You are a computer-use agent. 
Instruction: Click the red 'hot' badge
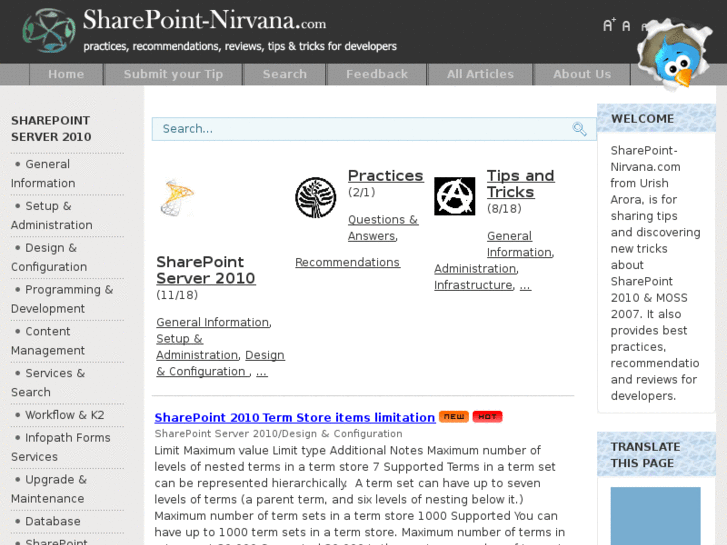pyautogui.click(x=487, y=417)
